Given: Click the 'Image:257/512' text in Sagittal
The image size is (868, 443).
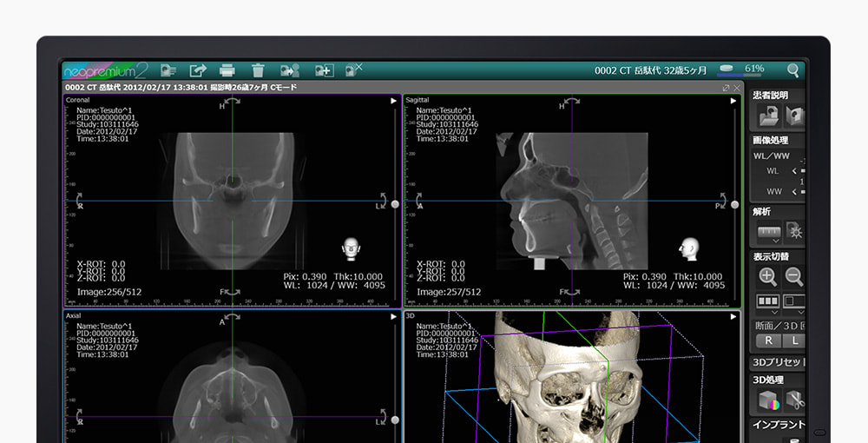Looking at the screenshot, I should [449, 292].
